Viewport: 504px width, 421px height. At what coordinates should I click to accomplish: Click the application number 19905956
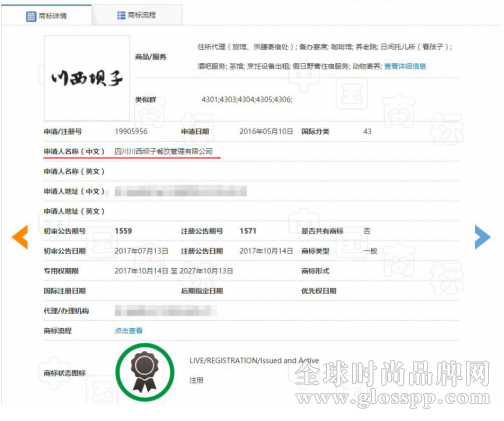point(131,131)
